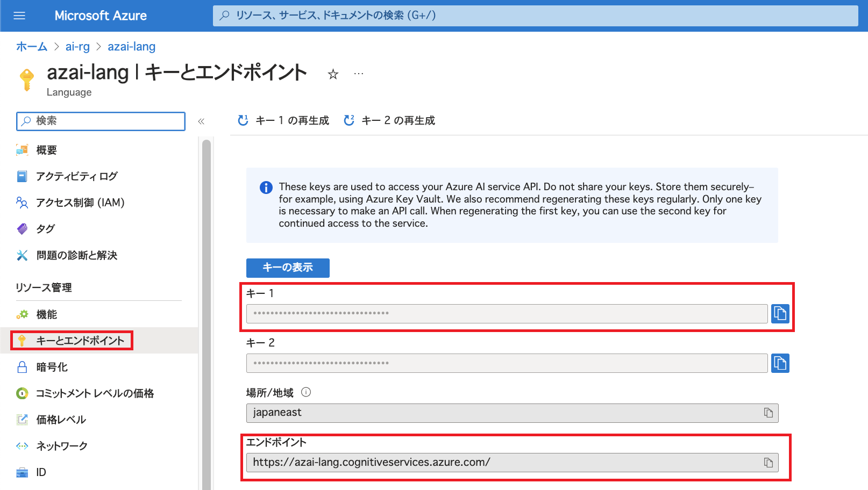Go to ホーム breadcrumb
Image resolution: width=868 pixels, height=490 pixels.
(x=32, y=47)
